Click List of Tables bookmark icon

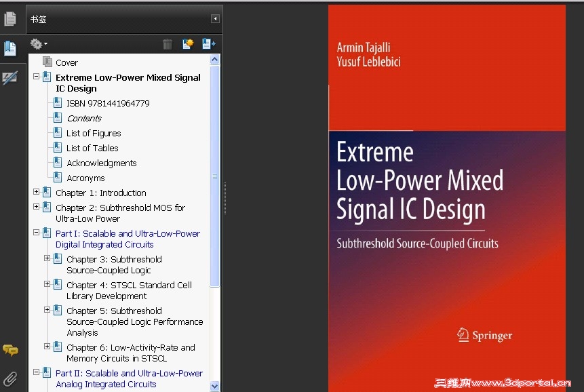tap(58, 147)
